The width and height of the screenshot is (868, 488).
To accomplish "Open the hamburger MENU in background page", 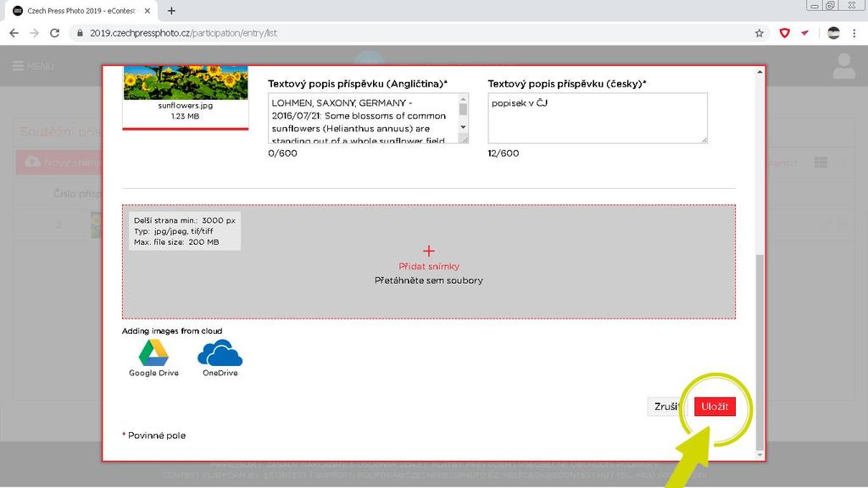I will click(33, 66).
